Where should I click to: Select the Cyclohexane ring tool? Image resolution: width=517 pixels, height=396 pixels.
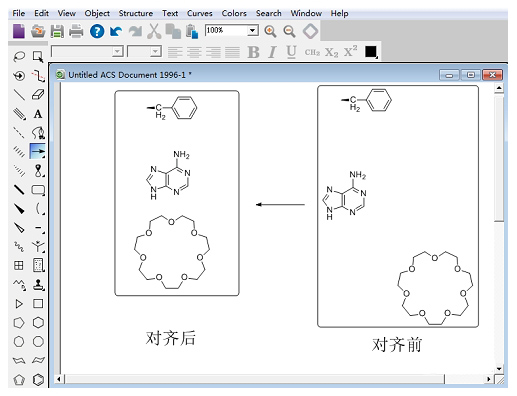tap(38, 323)
